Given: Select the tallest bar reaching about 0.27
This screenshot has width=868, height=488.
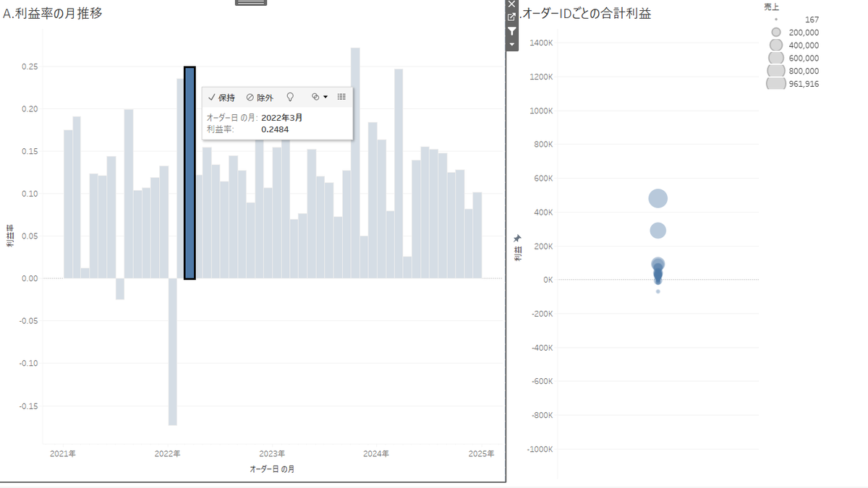Looking at the screenshot, I should [x=355, y=163].
